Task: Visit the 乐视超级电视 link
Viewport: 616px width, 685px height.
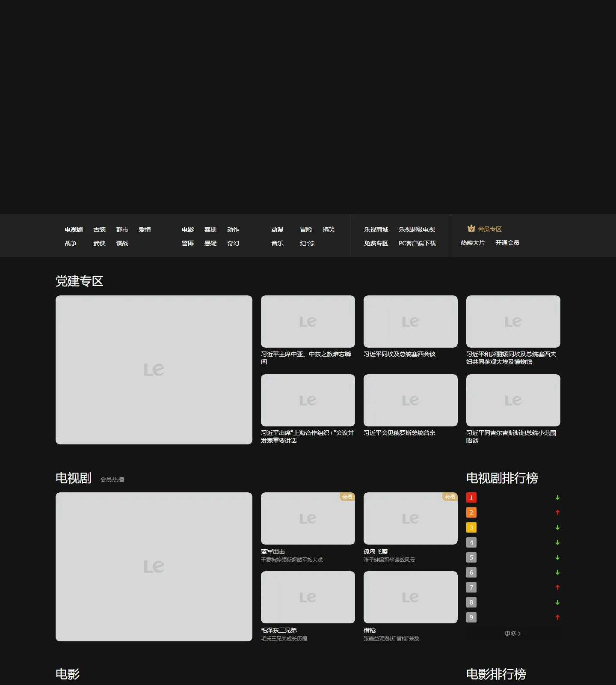Action: (417, 229)
